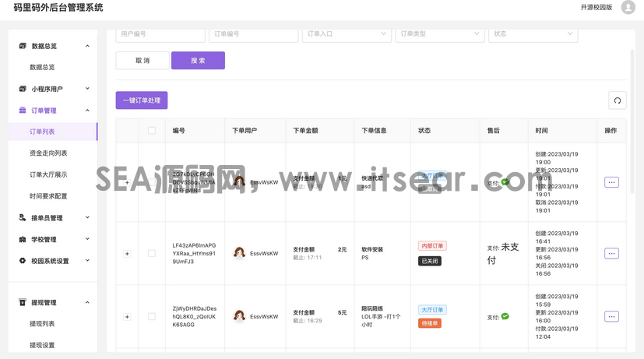The height and width of the screenshot is (359, 644).
Task: Open the 订单类型 dropdown filter
Action: coord(440,34)
